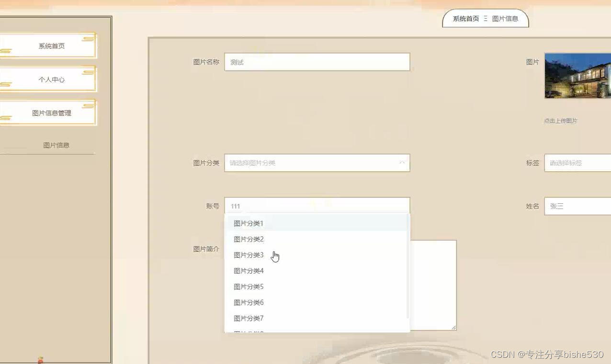This screenshot has width=611, height=364.
Task: Click the dropdown list scrollbar
Action: point(408,266)
